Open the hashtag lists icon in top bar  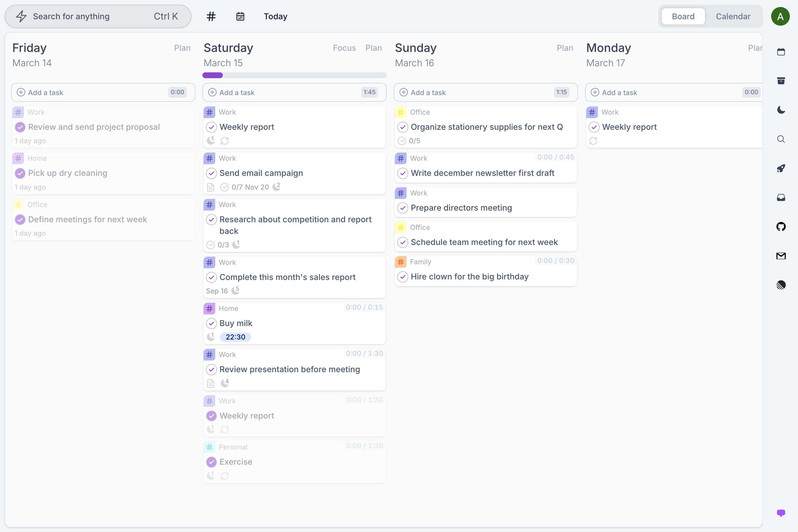(211, 16)
